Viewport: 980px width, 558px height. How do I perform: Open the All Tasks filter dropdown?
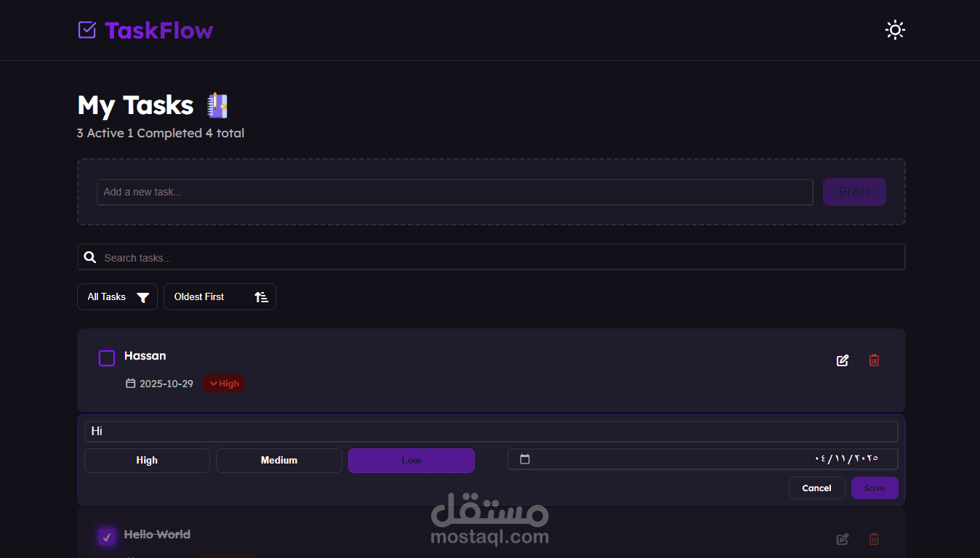[x=117, y=296]
